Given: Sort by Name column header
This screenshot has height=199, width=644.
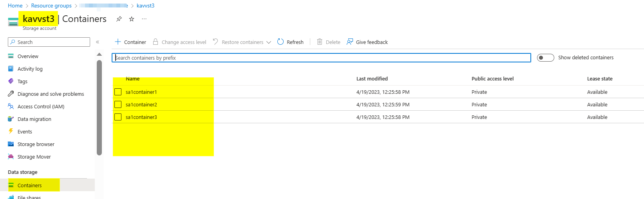Looking at the screenshot, I should [132, 79].
